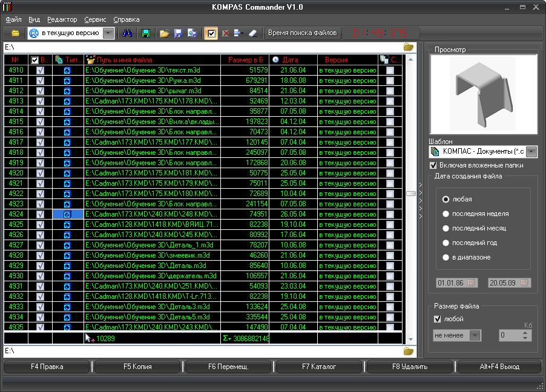The height and width of the screenshot is (392, 546).
Task: Click the Тип column header icon
Action: tap(59, 60)
